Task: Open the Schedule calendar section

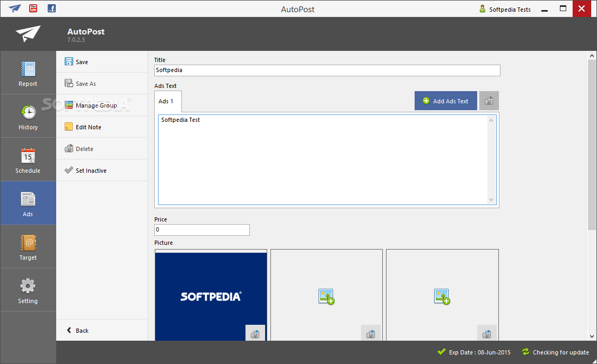Action: (x=28, y=159)
